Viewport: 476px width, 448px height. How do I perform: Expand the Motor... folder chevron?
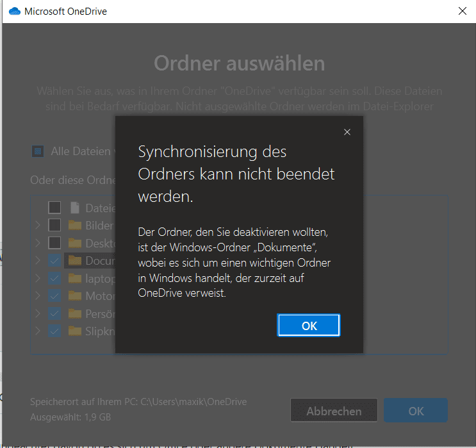click(38, 296)
